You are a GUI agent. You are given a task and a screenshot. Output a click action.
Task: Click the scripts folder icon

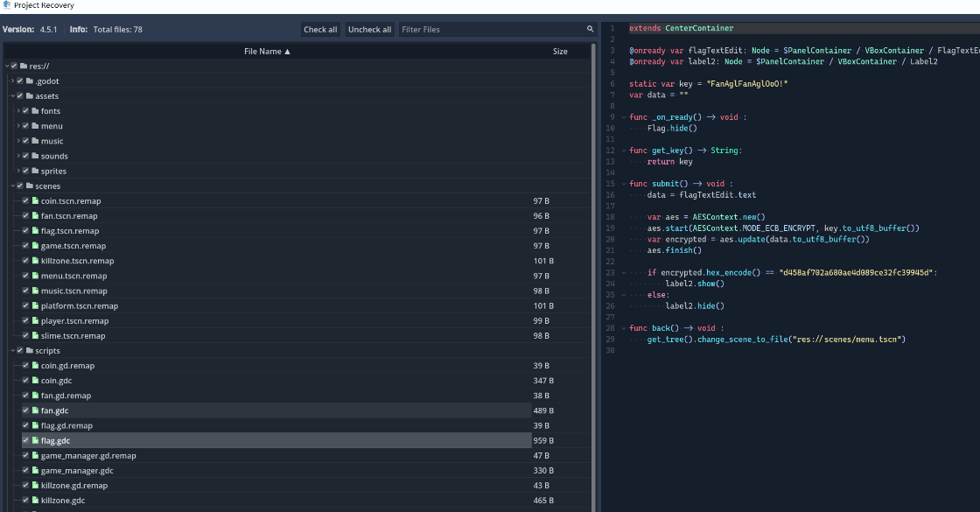click(29, 351)
